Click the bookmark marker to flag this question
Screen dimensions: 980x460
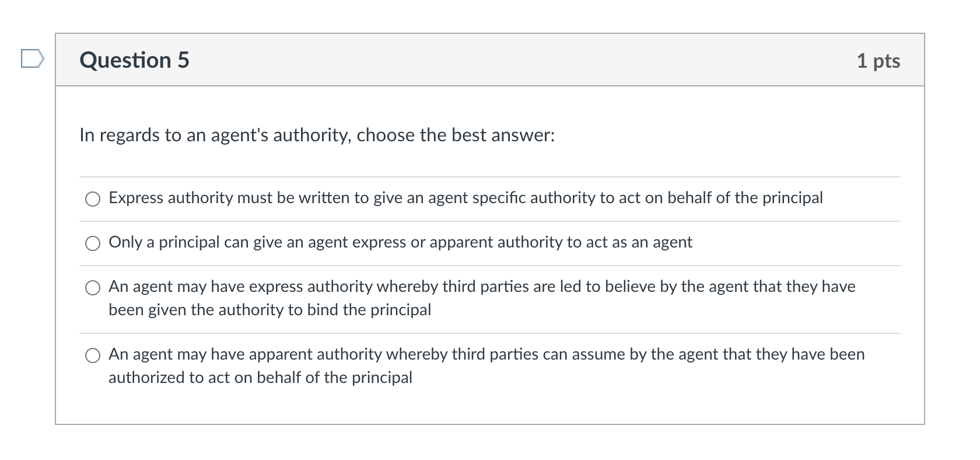coord(32,58)
